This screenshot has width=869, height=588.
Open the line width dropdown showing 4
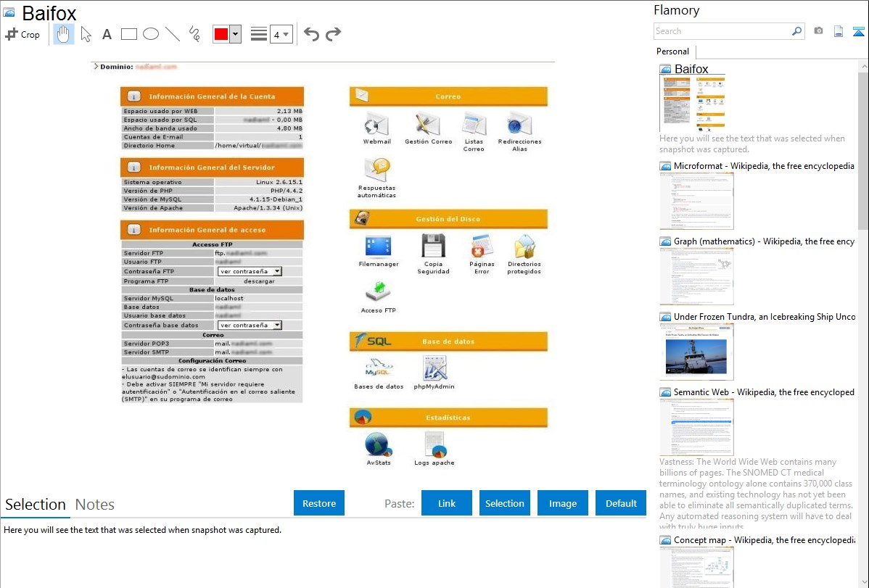(x=281, y=34)
